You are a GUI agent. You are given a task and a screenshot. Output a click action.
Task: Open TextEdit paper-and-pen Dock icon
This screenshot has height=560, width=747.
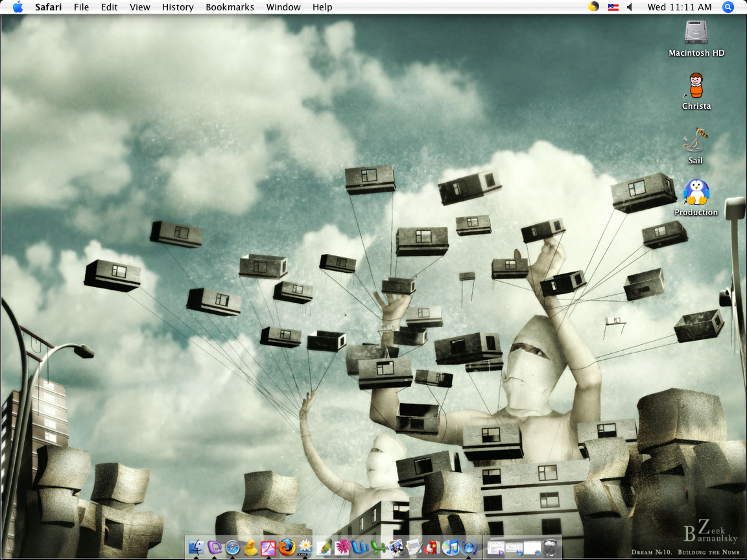pos(414,548)
